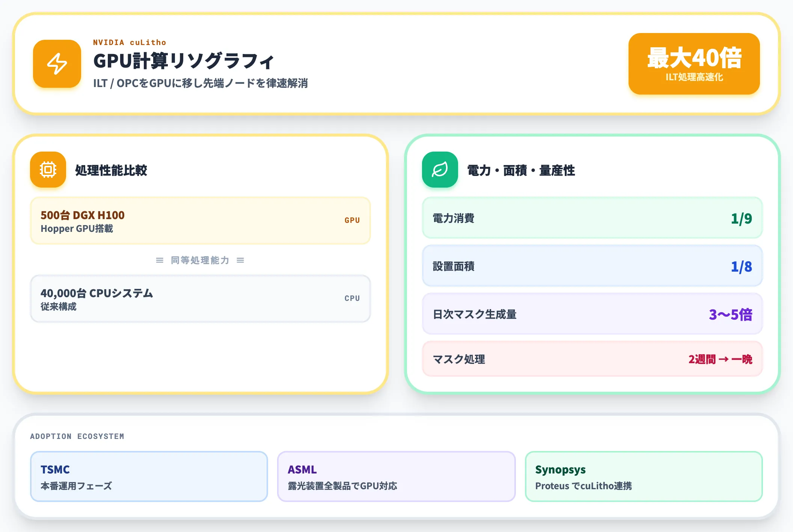Click the 処理性能比較 heading
Viewport: 793px width, 532px height.
click(x=111, y=170)
